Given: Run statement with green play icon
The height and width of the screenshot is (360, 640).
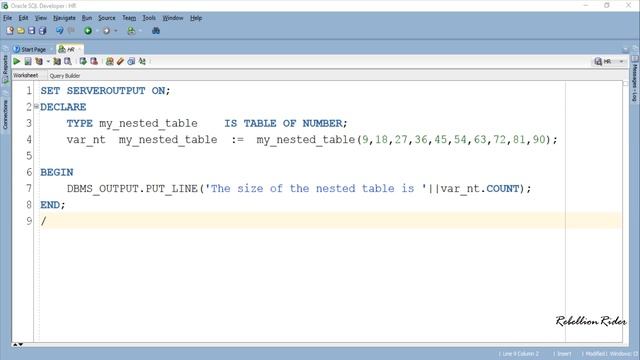Looking at the screenshot, I should click(x=17, y=62).
